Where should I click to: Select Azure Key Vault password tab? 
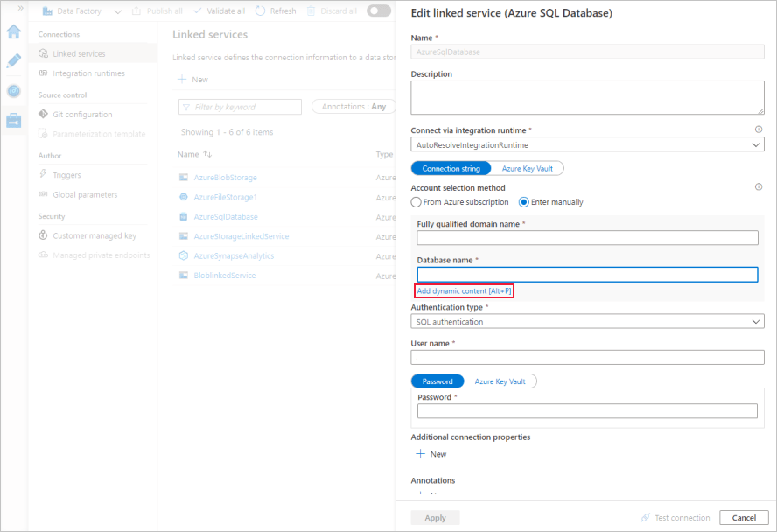tap(500, 381)
